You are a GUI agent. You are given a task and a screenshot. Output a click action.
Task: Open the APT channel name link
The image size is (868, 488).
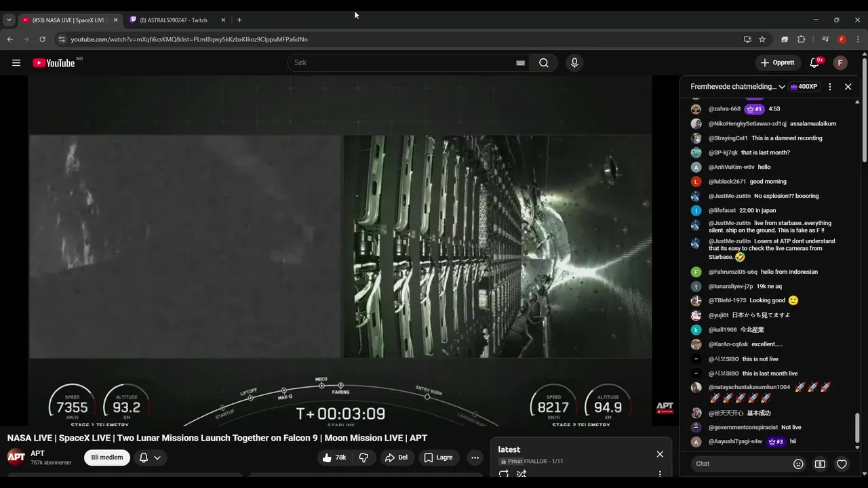[x=37, y=453]
